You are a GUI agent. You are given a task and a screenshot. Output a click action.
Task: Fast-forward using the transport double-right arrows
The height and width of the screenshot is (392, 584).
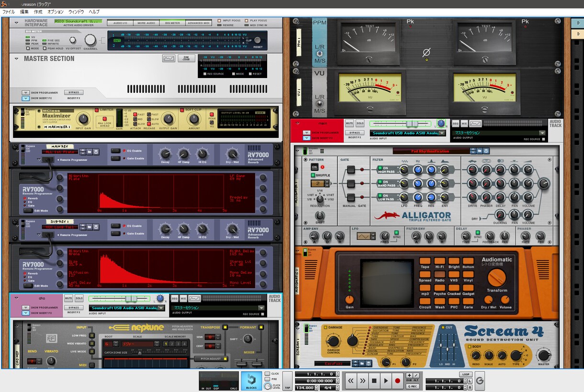click(363, 381)
